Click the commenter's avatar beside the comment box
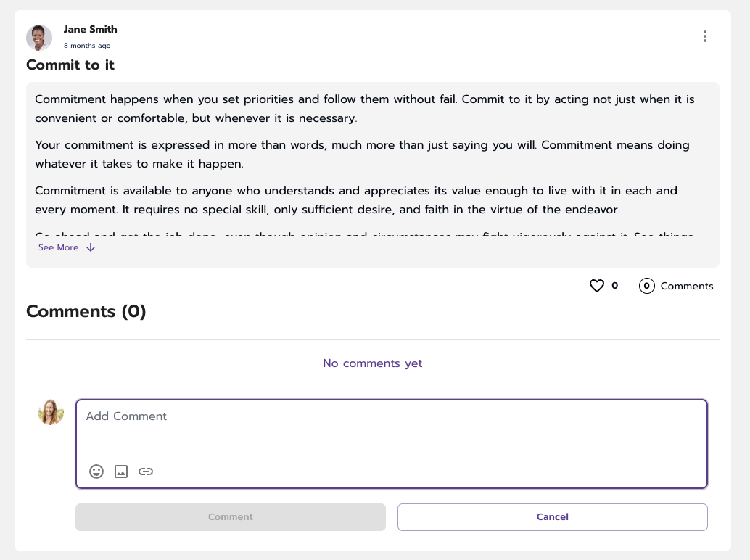This screenshot has width=750, height=560. pyautogui.click(x=51, y=412)
